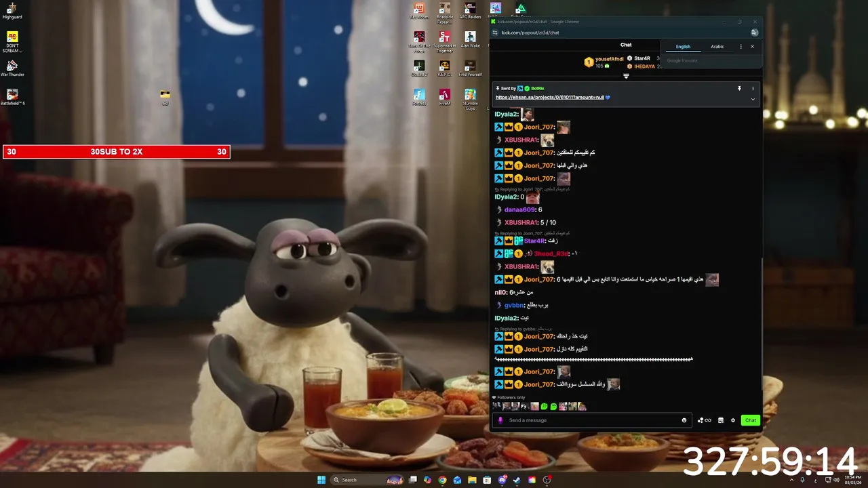868x488 pixels.
Task: Click danaa609 username in chat
Action: [520, 210]
